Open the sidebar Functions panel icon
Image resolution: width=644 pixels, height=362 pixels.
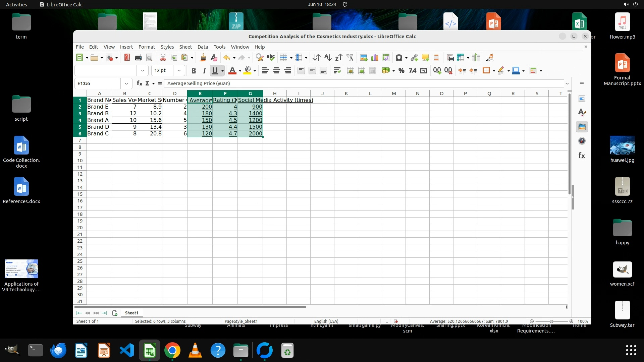point(582,155)
